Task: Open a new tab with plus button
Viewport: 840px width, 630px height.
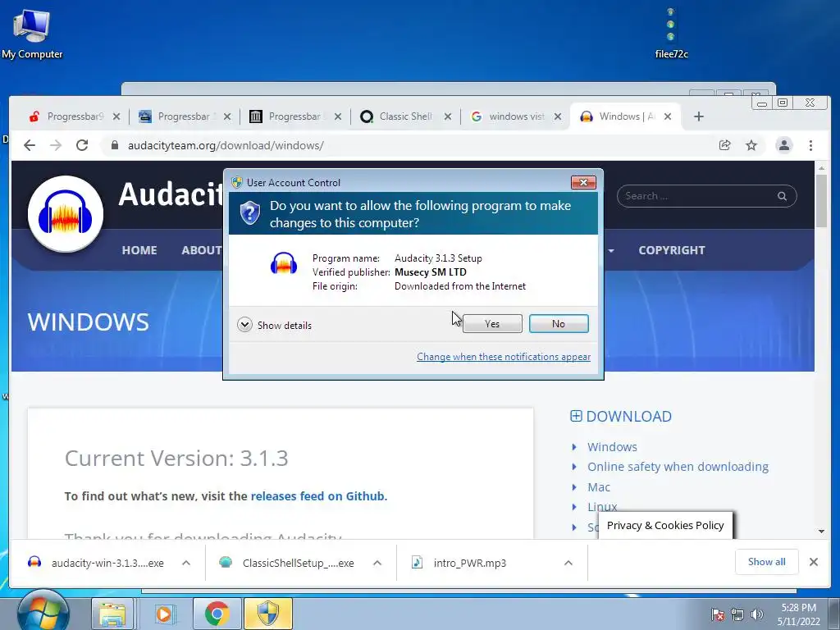Action: pos(699,116)
